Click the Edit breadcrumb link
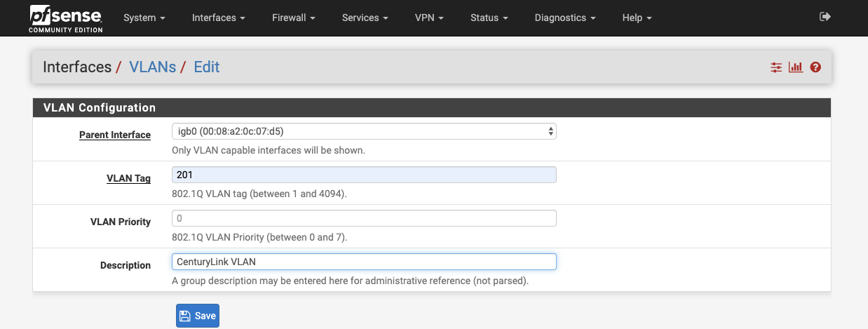This screenshot has width=868, height=329. point(207,67)
